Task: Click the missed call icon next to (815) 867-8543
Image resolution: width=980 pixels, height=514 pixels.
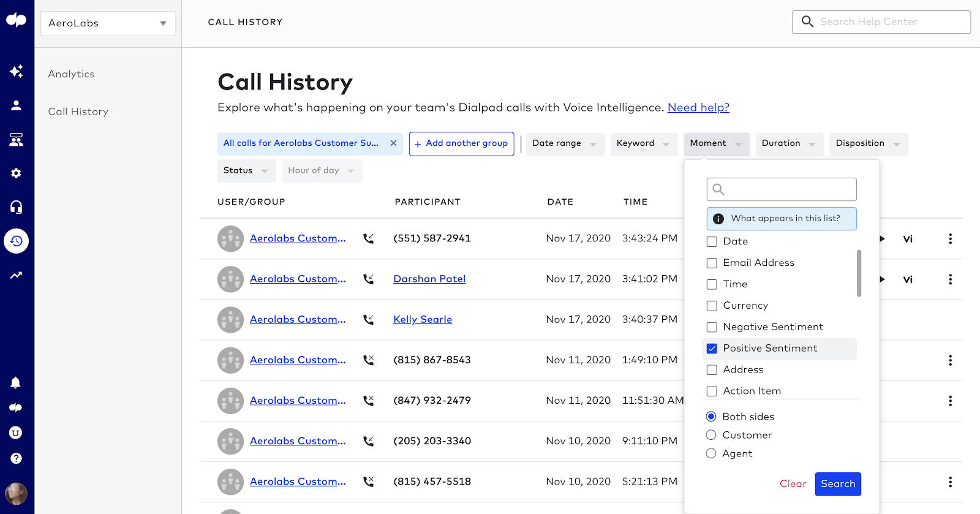Action: tap(368, 360)
